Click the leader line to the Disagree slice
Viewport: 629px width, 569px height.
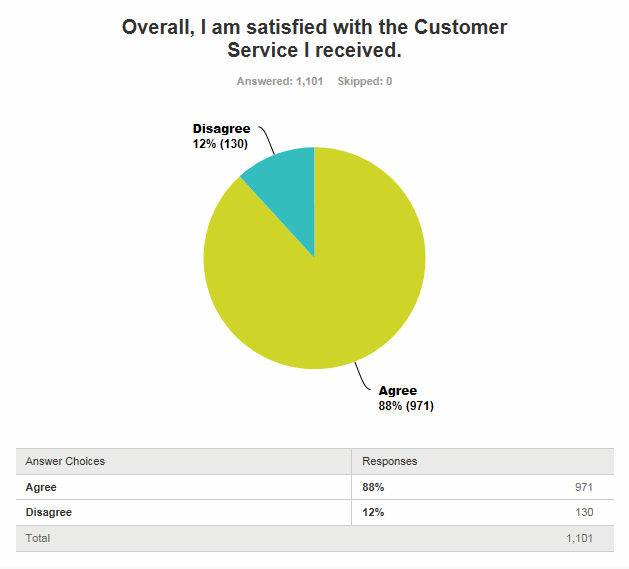pos(269,140)
